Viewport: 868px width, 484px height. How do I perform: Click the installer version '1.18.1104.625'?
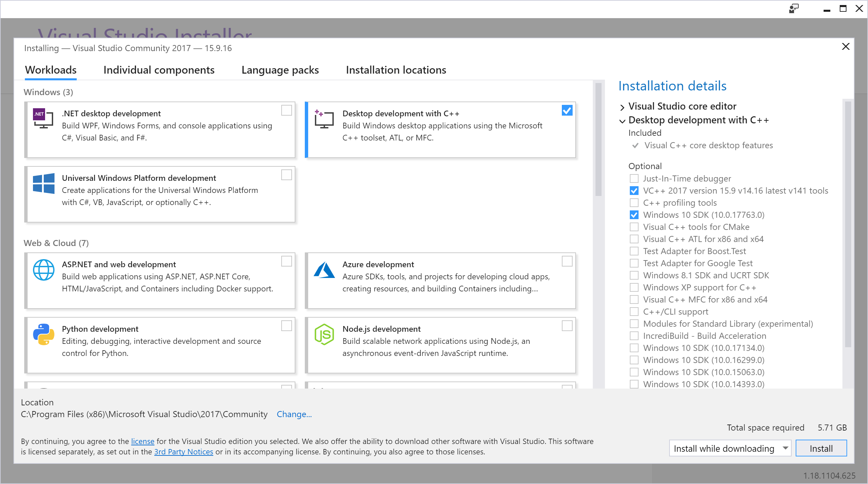(x=829, y=476)
